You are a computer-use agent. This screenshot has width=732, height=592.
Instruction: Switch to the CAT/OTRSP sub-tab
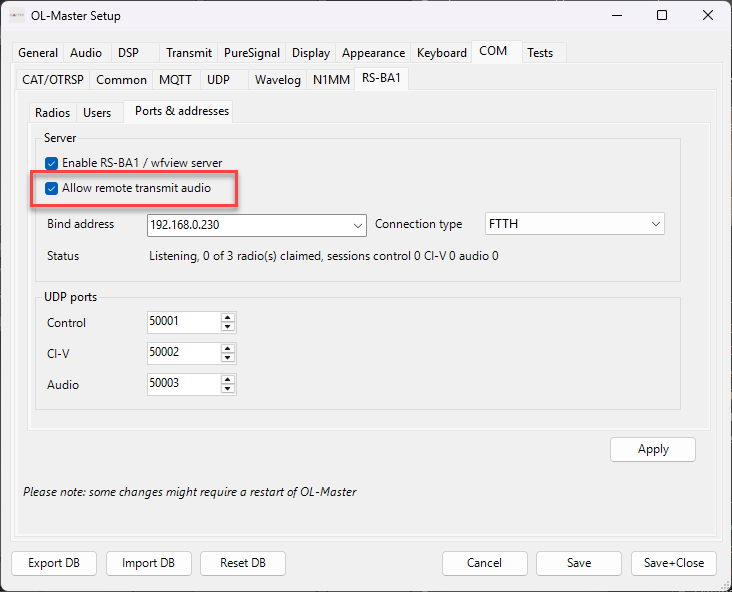click(53, 80)
